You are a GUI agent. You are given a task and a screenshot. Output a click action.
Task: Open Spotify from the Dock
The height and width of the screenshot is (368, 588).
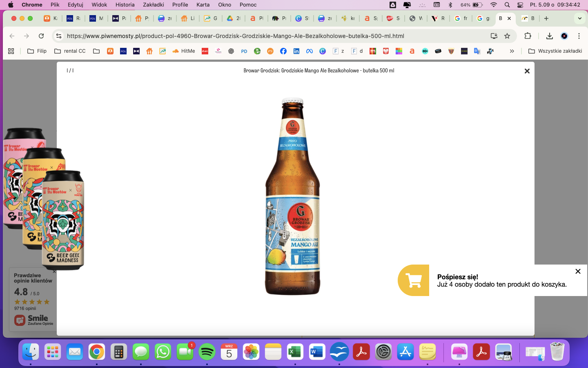pyautogui.click(x=207, y=352)
